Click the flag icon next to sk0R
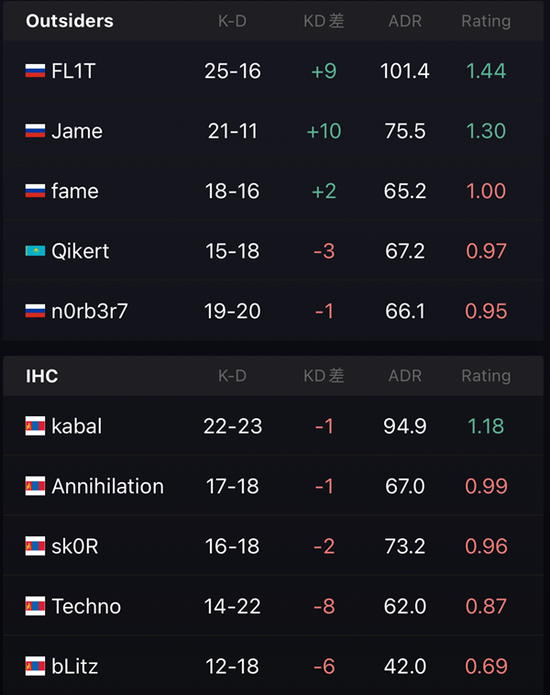The image size is (550, 695). (35, 546)
